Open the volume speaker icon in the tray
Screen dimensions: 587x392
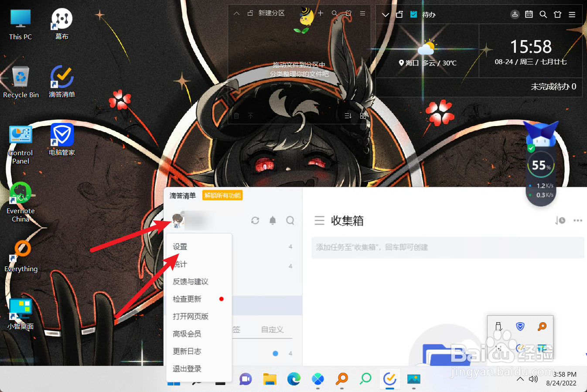[x=533, y=379]
